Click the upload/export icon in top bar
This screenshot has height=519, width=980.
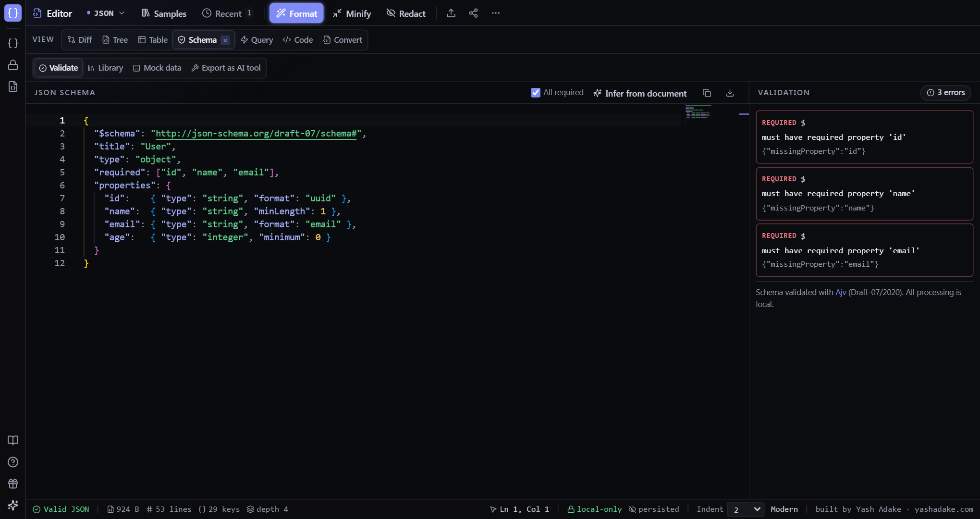[x=451, y=13]
